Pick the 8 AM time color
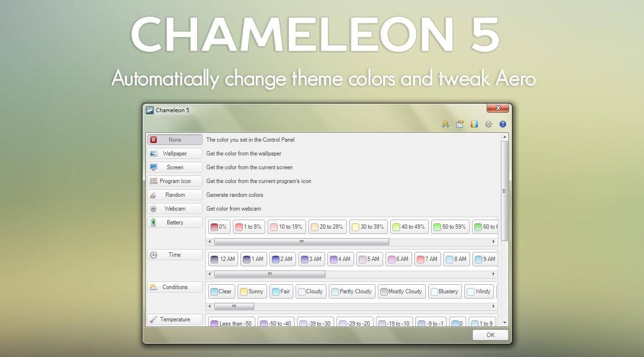644x357 pixels. [x=457, y=259]
